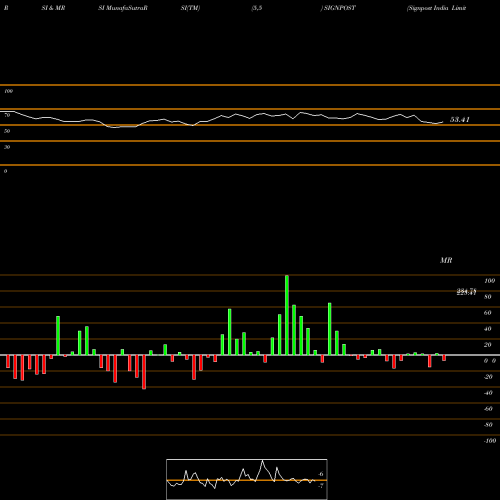Click the -100 label on MR axis
The height and width of the screenshot is (500, 500).
[490, 441]
